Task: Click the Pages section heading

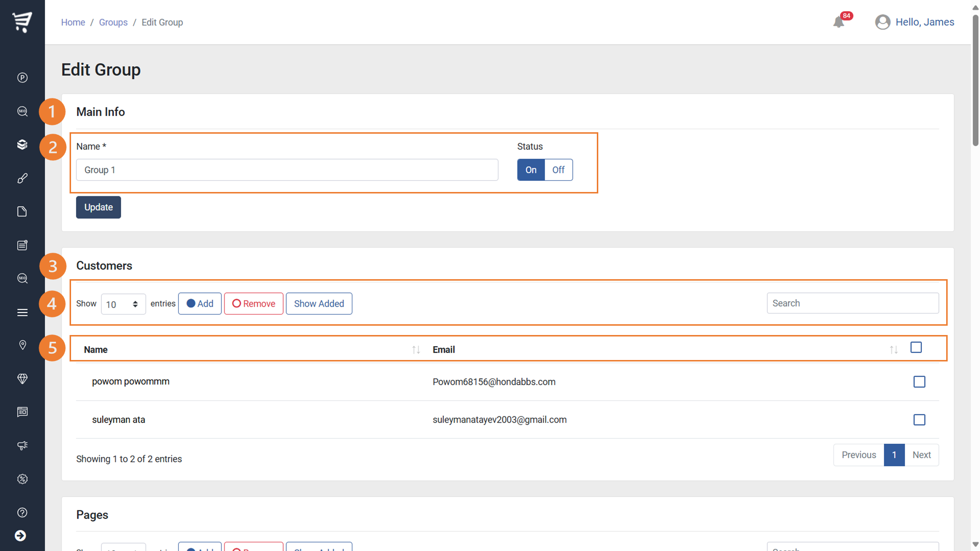Action: pos(92,515)
